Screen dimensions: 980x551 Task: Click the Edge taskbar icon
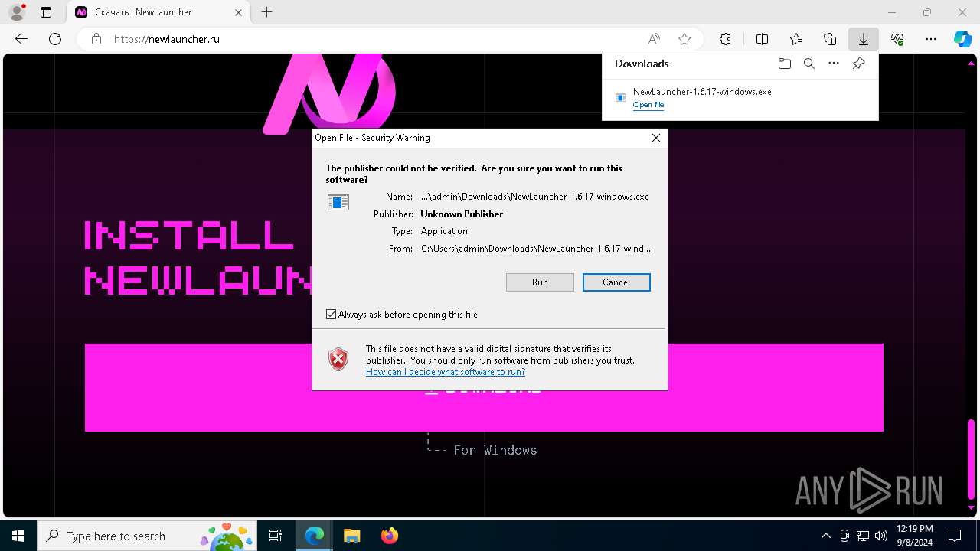click(315, 536)
